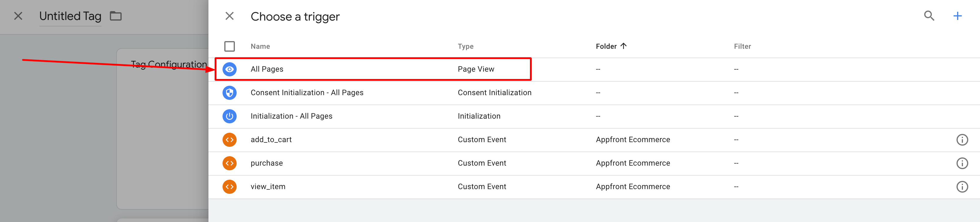Open folder icon next to Untitled Tag
Image resolution: width=980 pixels, height=222 pixels.
pyautogui.click(x=116, y=16)
